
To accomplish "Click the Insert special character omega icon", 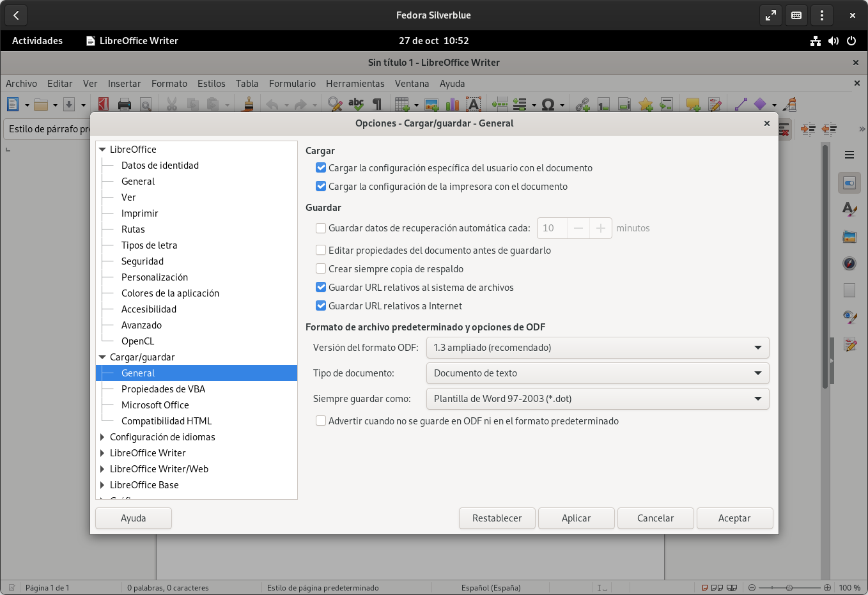I will [548, 104].
